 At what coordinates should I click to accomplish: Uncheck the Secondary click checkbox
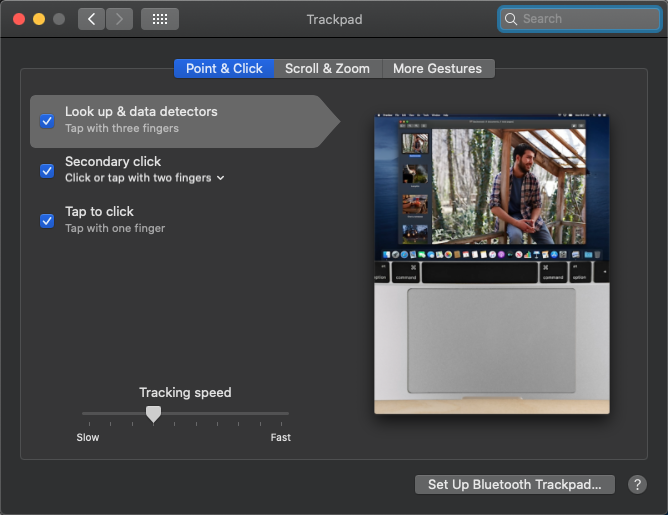tap(47, 171)
